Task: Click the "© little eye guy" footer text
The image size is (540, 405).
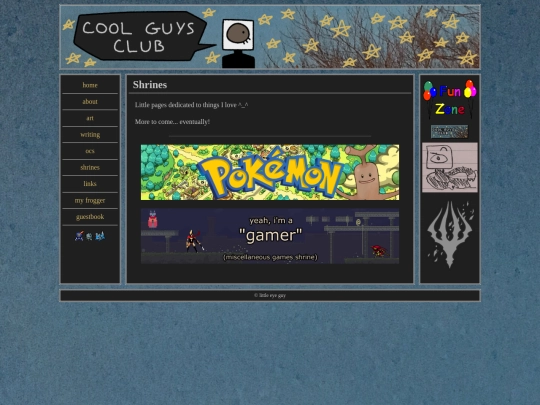Action: pyautogui.click(x=270, y=295)
